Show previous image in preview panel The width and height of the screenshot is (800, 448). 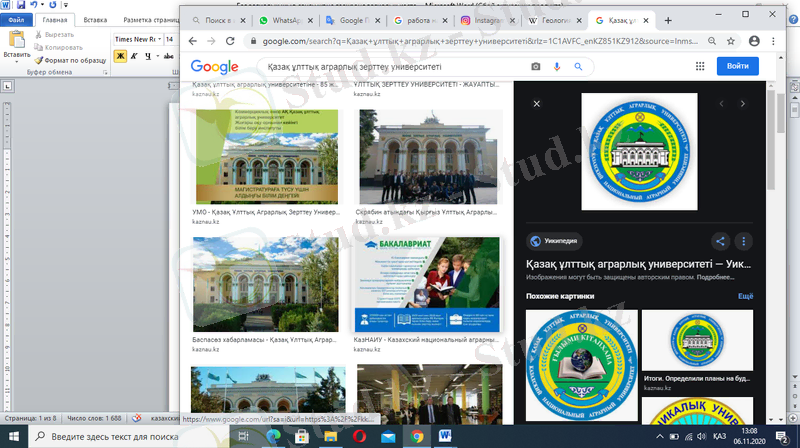coord(721,104)
